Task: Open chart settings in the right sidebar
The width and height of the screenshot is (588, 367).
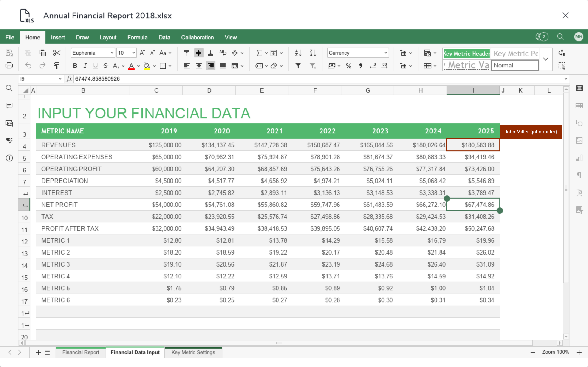Action: [580, 158]
